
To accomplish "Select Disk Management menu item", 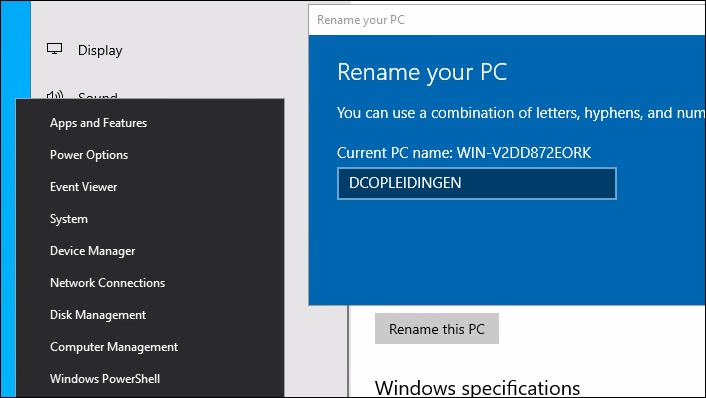I will [149, 315].
